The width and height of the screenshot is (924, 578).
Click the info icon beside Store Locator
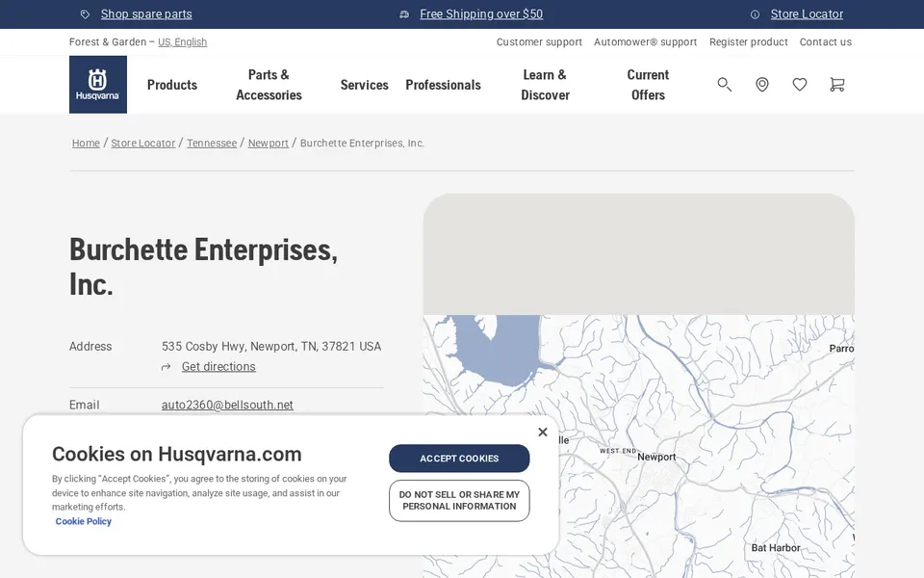[x=755, y=14]
